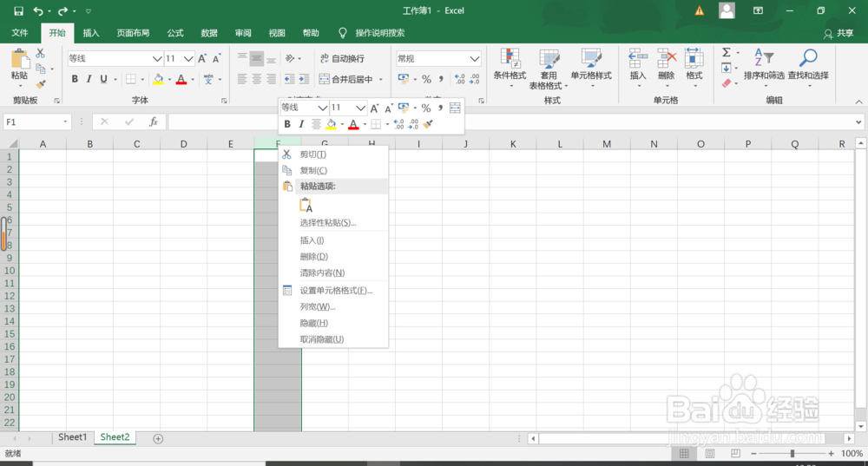Expand Merge and Center dropdown arrow

point(381,80)
